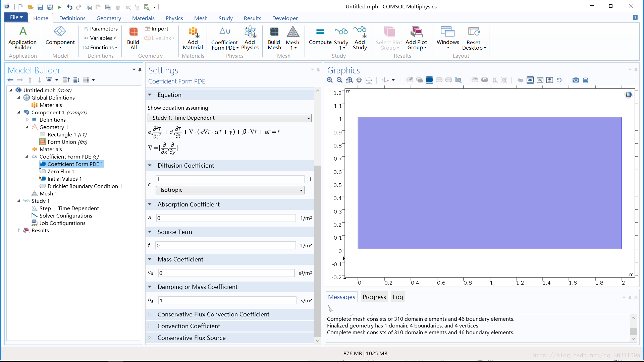Click the Zoom Extents icon in Graphics
The image size is (644, 362).
pyautogui.click(x=369, y=80)
